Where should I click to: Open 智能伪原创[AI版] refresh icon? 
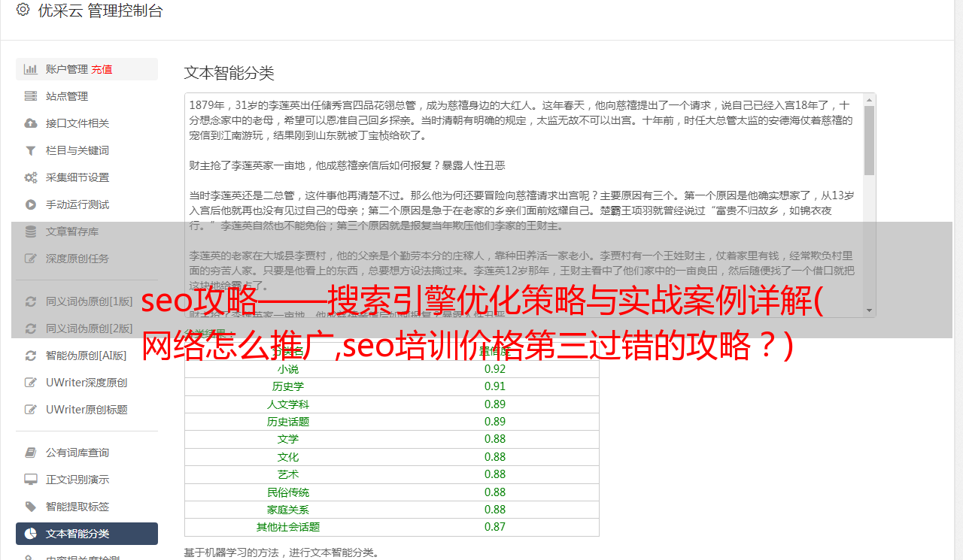coord(31,356)
